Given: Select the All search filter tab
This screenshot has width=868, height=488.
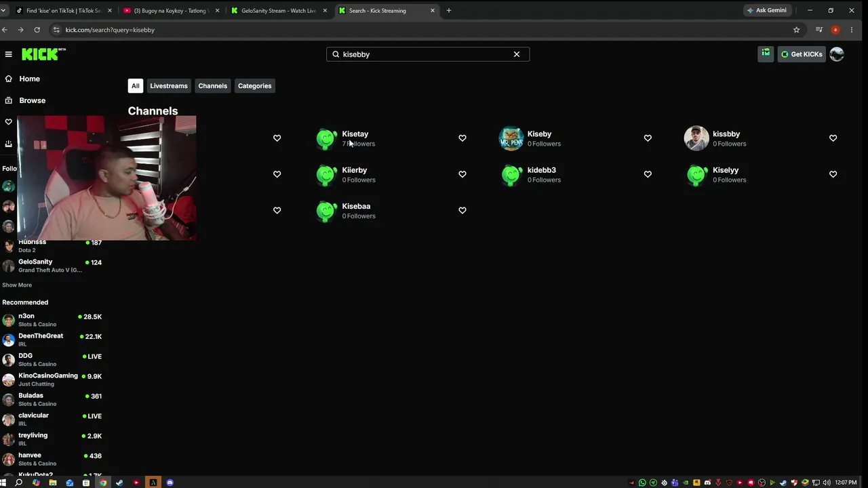Looking at the screenshot, I should pyautogui.click(x=136, y=86).
